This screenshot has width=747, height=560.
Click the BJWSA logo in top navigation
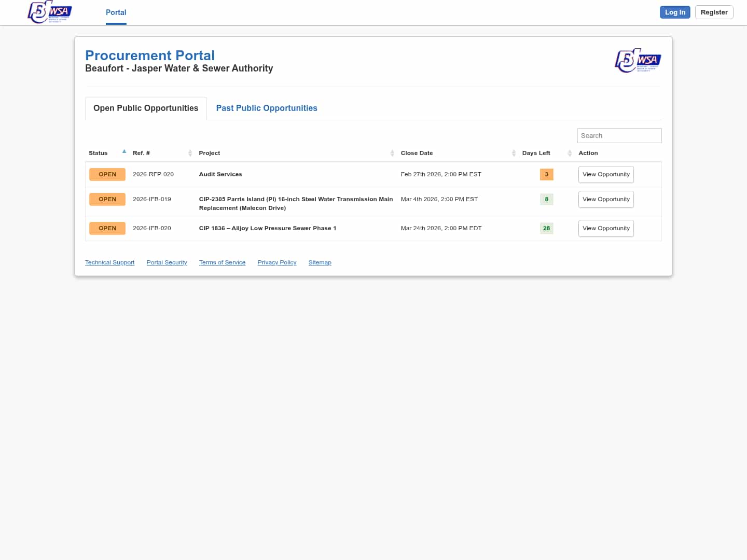click(x=50, y=12)
